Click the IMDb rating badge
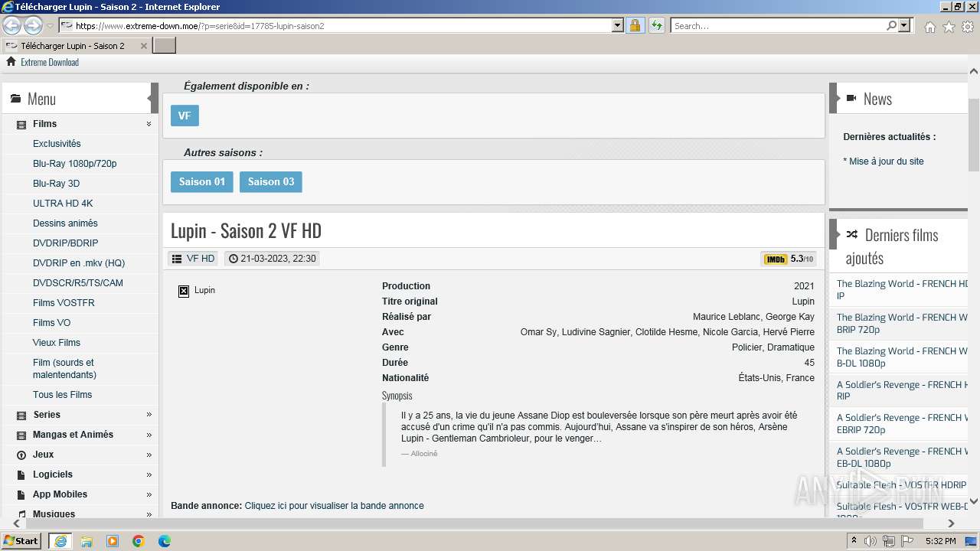 click(x=789, y=259)
